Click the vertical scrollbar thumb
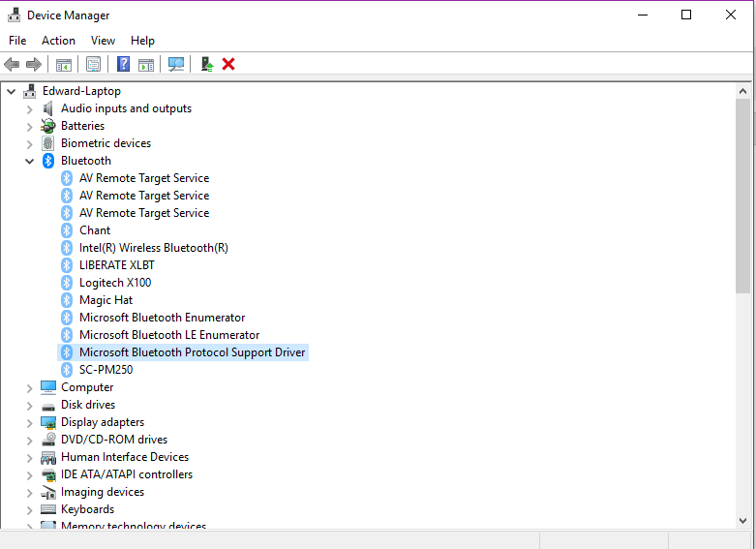 [x=742, y=196]
